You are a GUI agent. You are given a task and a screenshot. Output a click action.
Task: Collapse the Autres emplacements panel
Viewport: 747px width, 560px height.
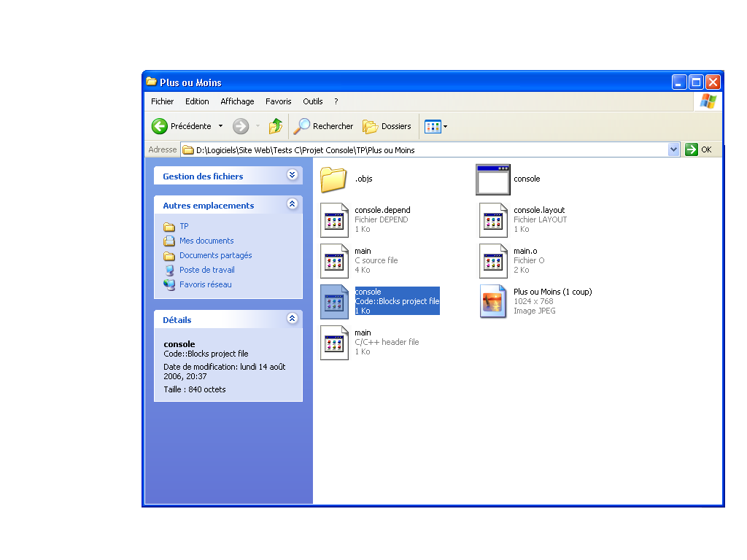292,205
